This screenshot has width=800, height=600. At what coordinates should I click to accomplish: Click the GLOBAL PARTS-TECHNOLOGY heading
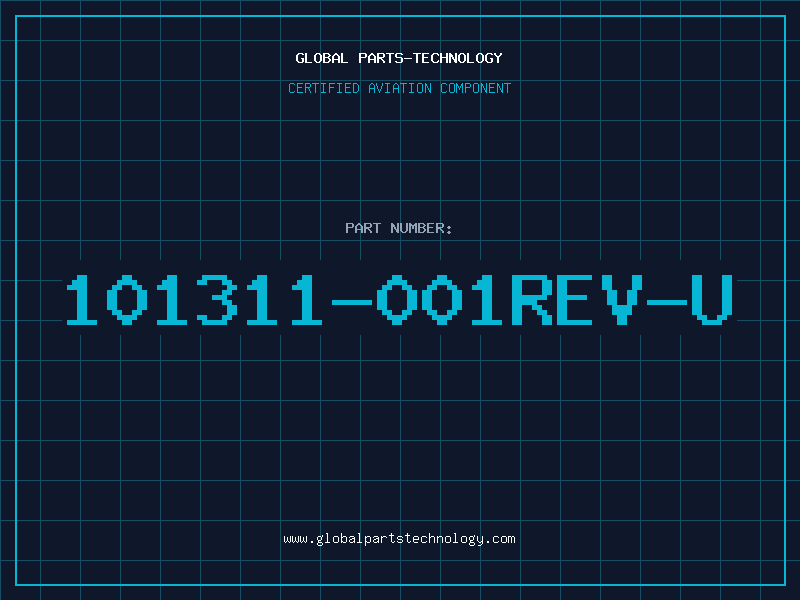[x=399, y=58]
